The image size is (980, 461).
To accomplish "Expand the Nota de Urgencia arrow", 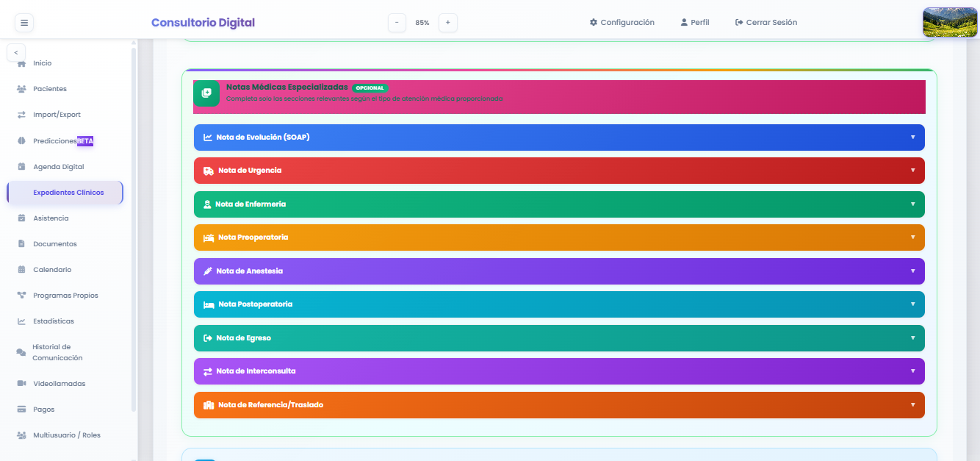I will click(913, 171).
